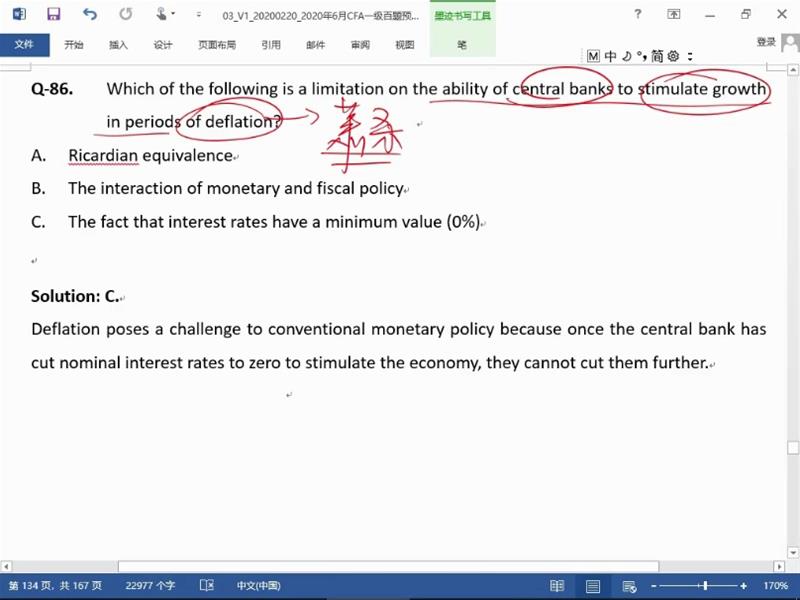The height and width of the screenshot is (600, 800).
Task: Undo the last action
Action: point(90,14)
